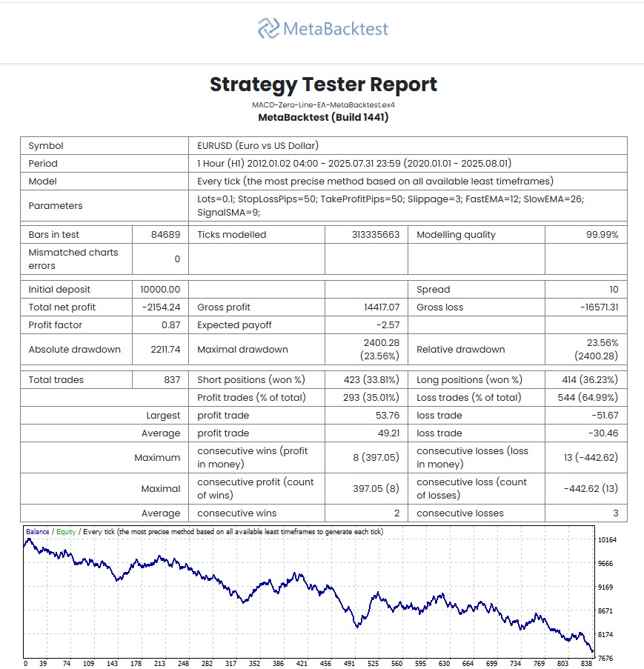The image size is (644, 669).
Task: Open the MetaBacktest wordmark link
Action: pyautogui.click(x=335, y=29)
